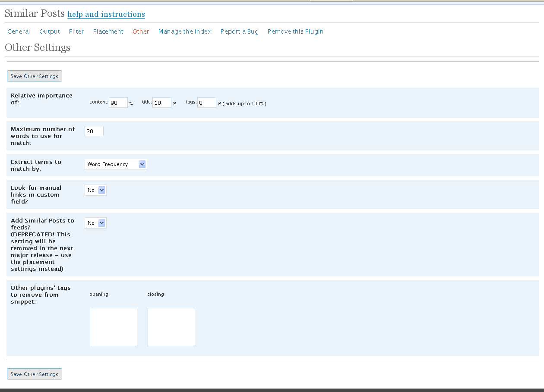Click the Report a Bug tab
The width and height of the screenshot is (544, 392).
pos(240,31)
